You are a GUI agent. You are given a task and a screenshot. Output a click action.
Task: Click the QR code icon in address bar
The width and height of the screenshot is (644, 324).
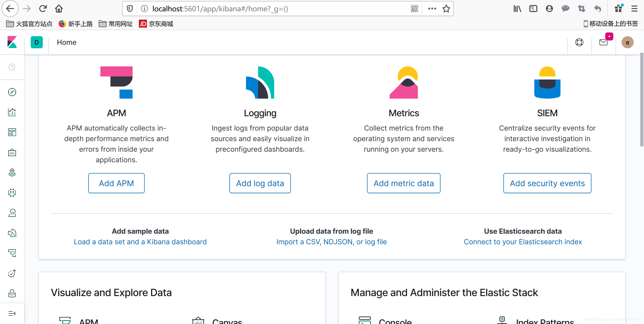(414, 9)
